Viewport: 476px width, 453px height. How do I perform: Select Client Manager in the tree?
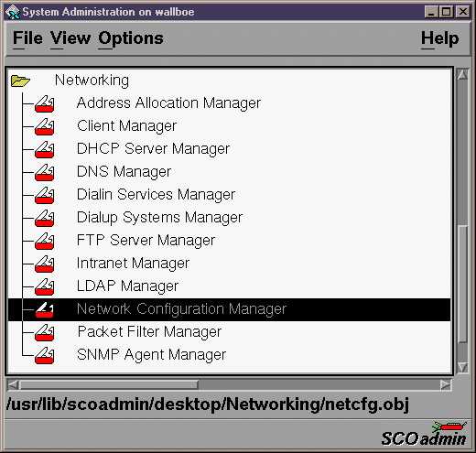[126, 126]
